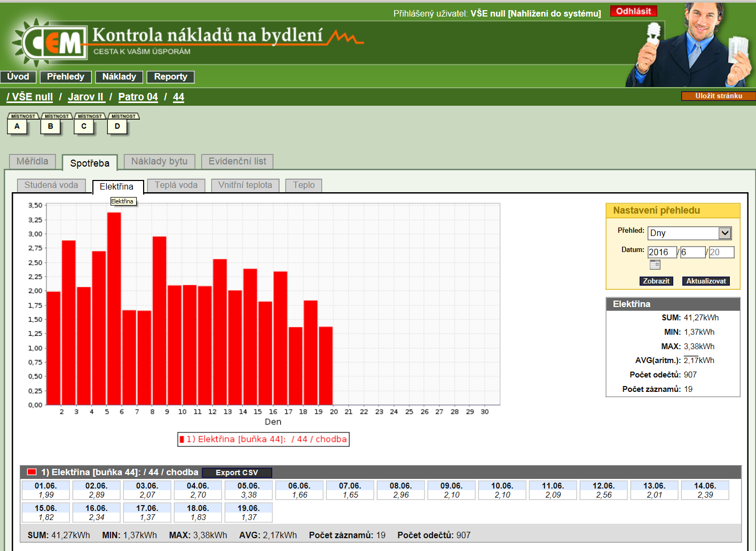Image resolution: width=756 pixels, height=551 pixels.
Task: Open the Přehledy menu item
Action: coord(66,77)
